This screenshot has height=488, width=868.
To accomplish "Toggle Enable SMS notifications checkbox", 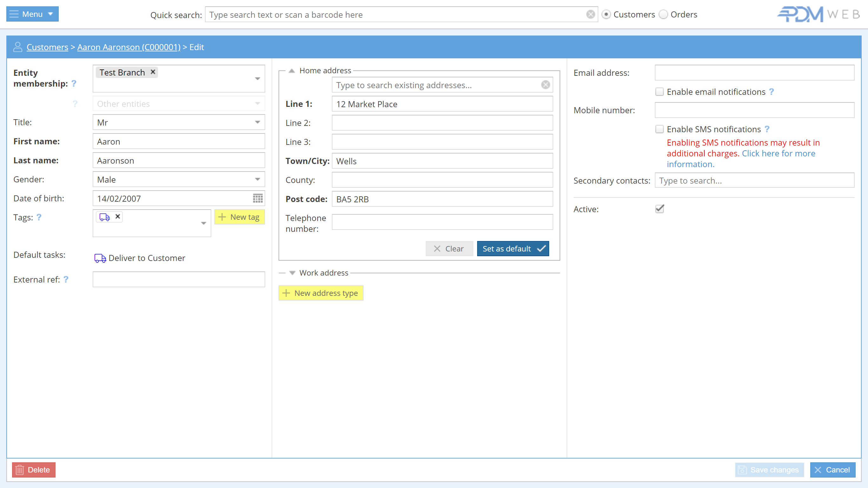I will [x=660, y=129].
